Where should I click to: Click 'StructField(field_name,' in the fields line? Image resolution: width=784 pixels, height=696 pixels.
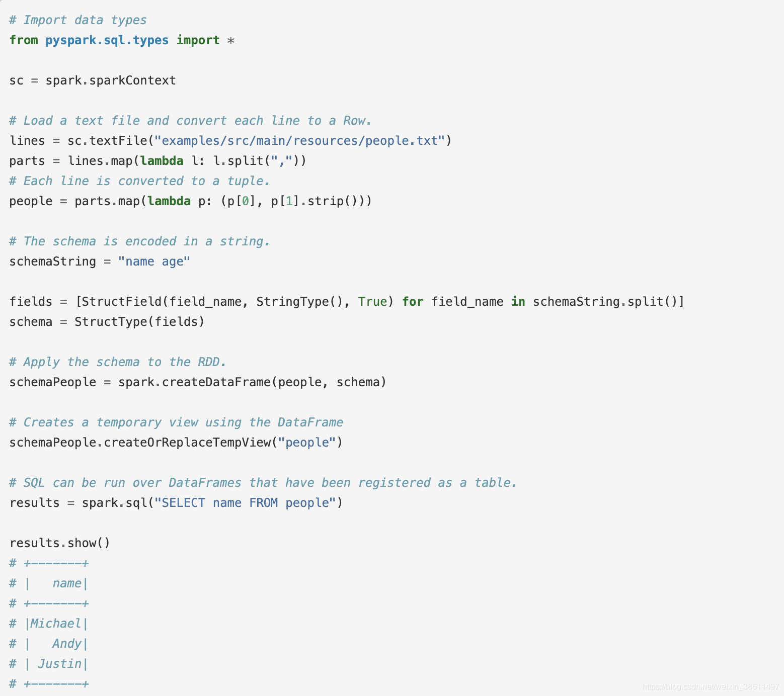165,302
